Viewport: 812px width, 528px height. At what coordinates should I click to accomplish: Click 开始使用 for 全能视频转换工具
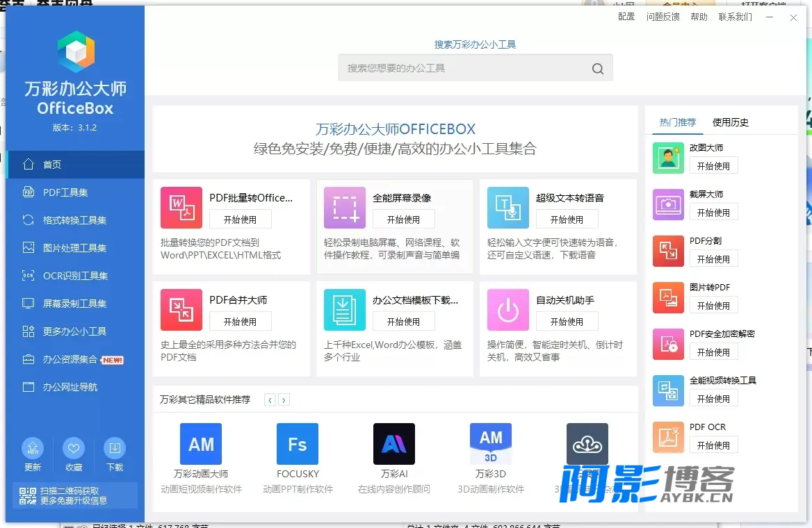click(x=713, y=399)
